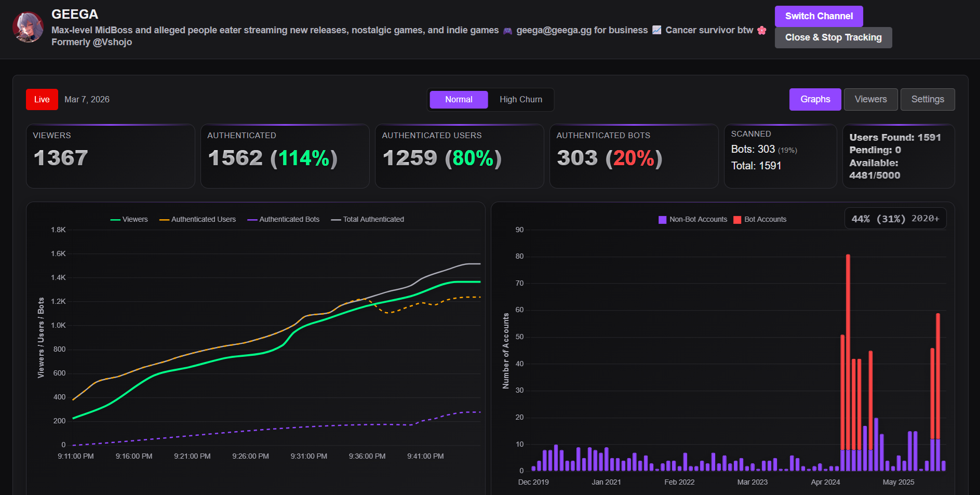The image size is (980, 495).
Task: Select the Normal mode toggle
Action: click(459, 99)
